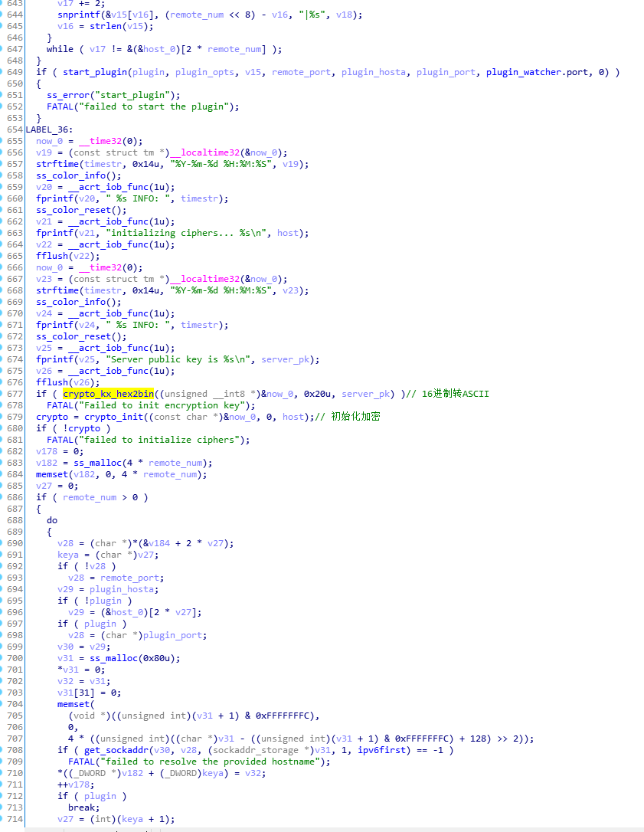This screenshot has height=832, width=644.
Task: Select plugin_port variable on line 698
Action: (x=172, y=635)
